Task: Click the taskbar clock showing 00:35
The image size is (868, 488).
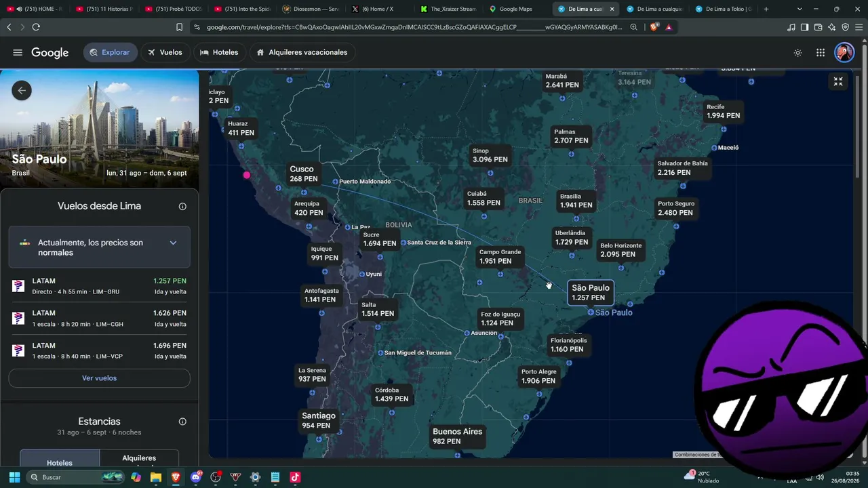Action: (846, 477)
